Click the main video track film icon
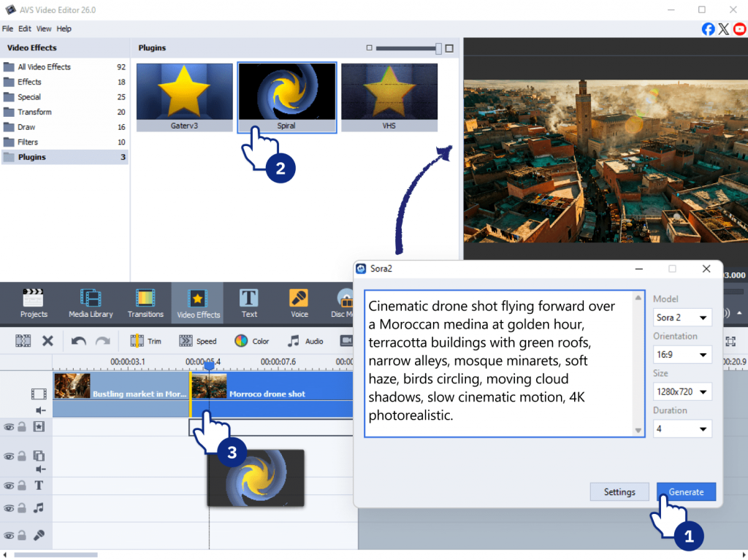Screen dimensions: 748x560 39,394
